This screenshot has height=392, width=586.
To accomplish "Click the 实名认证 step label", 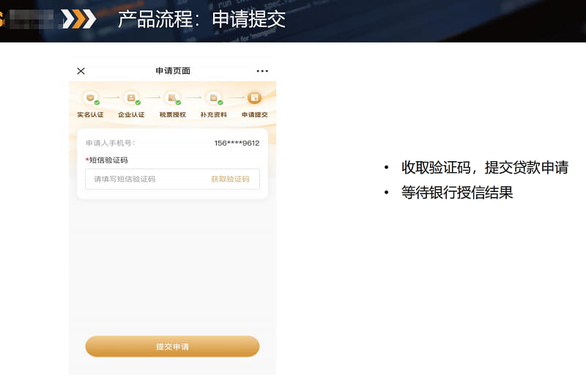I will tap(90, 115).
